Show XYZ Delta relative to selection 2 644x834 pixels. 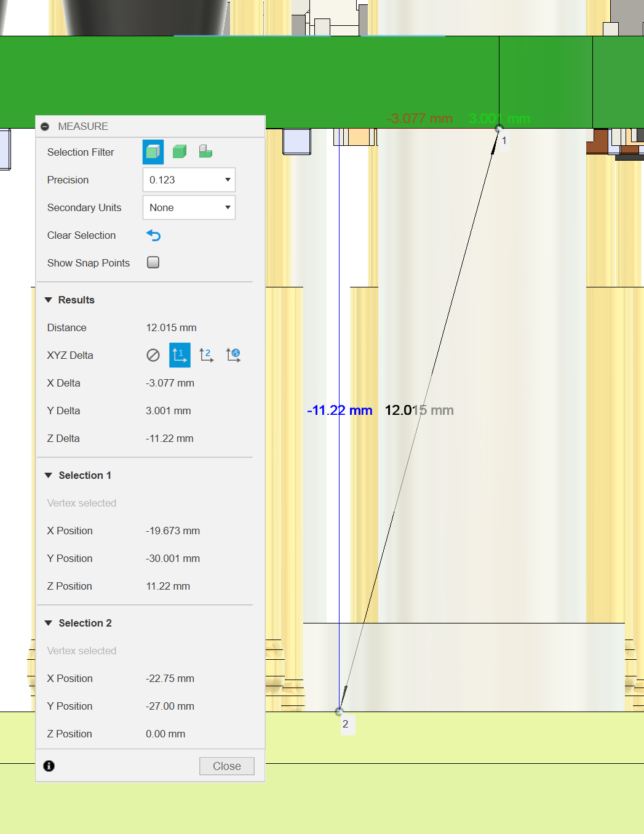coord(206,355)
